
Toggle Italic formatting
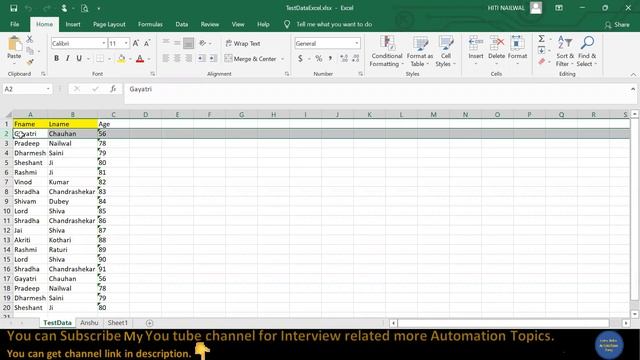click(67, 58)
